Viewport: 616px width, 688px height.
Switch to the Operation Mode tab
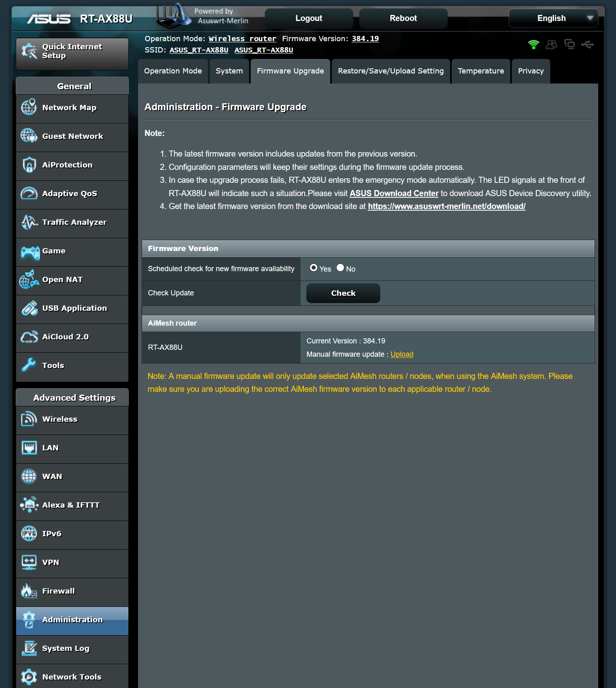coord(173,71)
